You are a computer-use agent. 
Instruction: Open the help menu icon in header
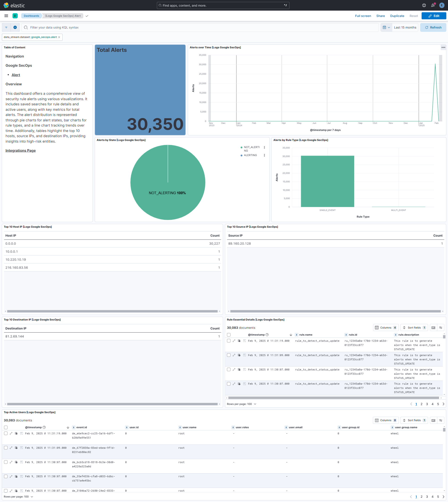424,5
